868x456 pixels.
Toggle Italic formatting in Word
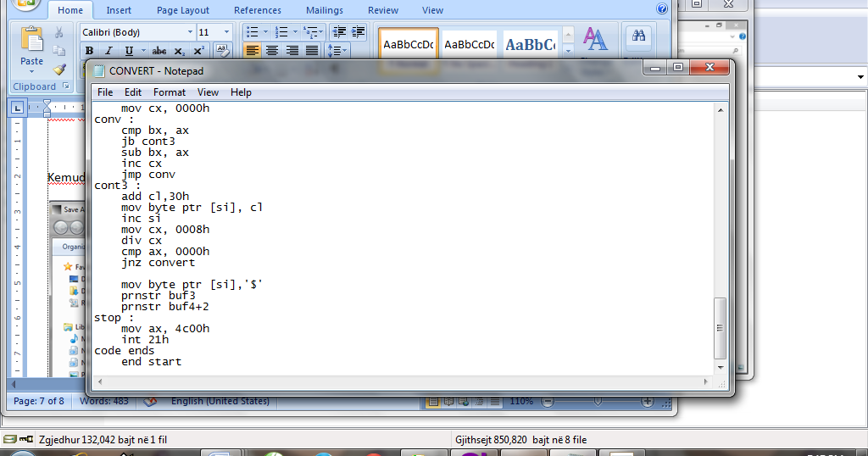pyautogui.click(x=108, y=51)
